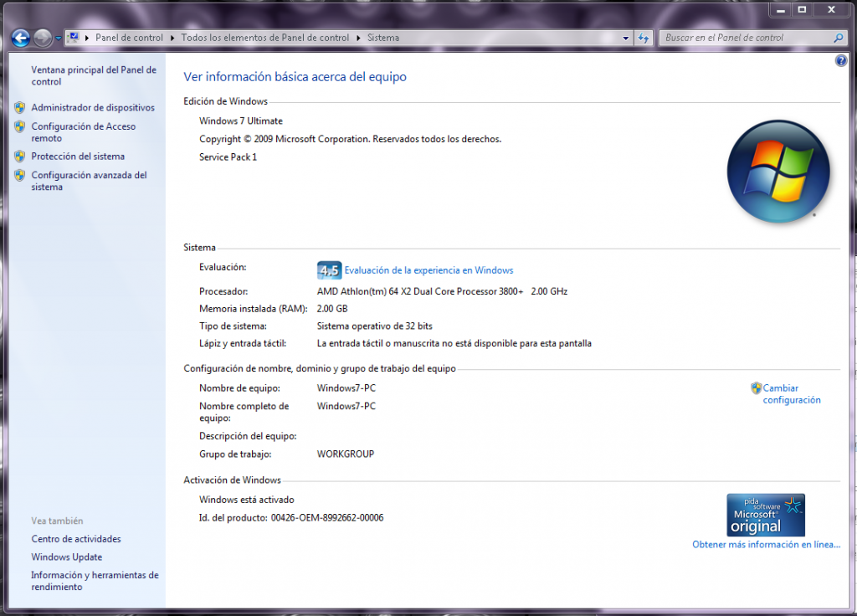
Task: Open Administrador de dispositivos link
Action: pyautogui.click(x=93, y=108)
